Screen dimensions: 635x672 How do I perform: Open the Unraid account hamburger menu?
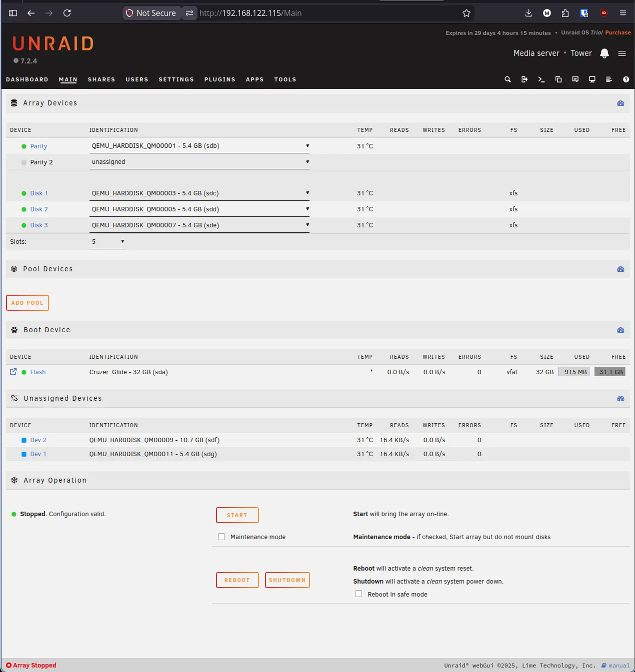(x=622, y=53)
